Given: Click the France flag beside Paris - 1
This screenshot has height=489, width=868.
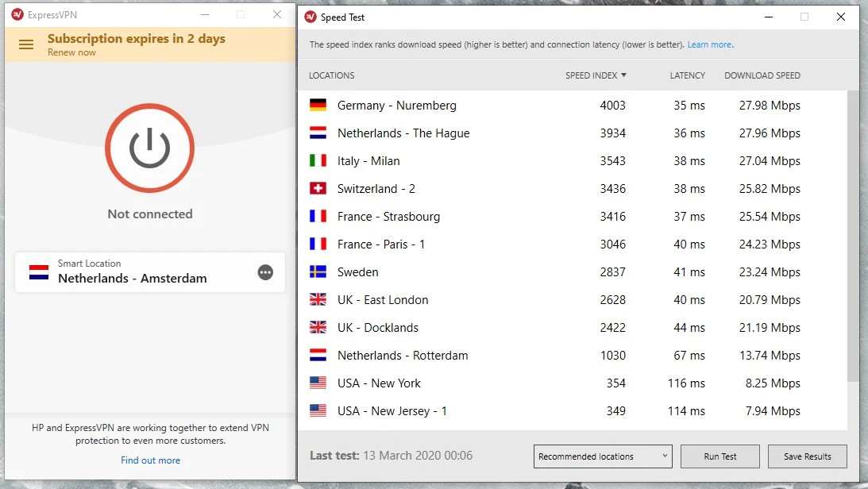Looking at the screenshot, I should (x=317, y=244).
